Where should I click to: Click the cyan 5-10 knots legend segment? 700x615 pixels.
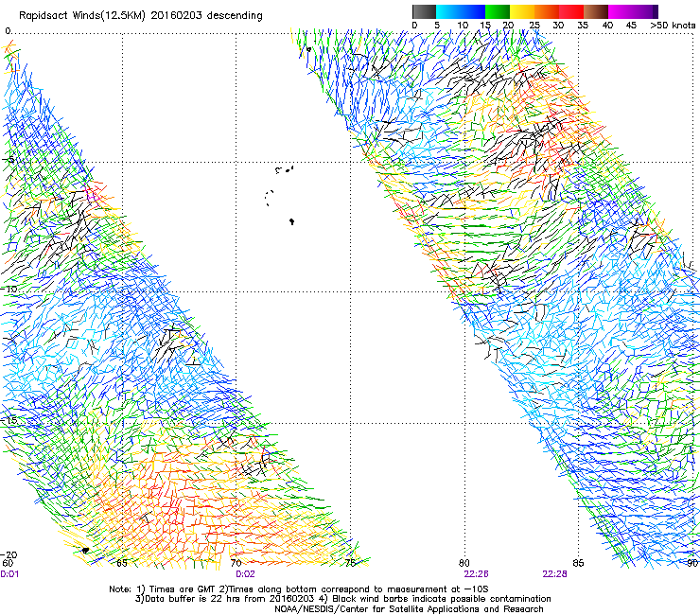coord(448,11)
